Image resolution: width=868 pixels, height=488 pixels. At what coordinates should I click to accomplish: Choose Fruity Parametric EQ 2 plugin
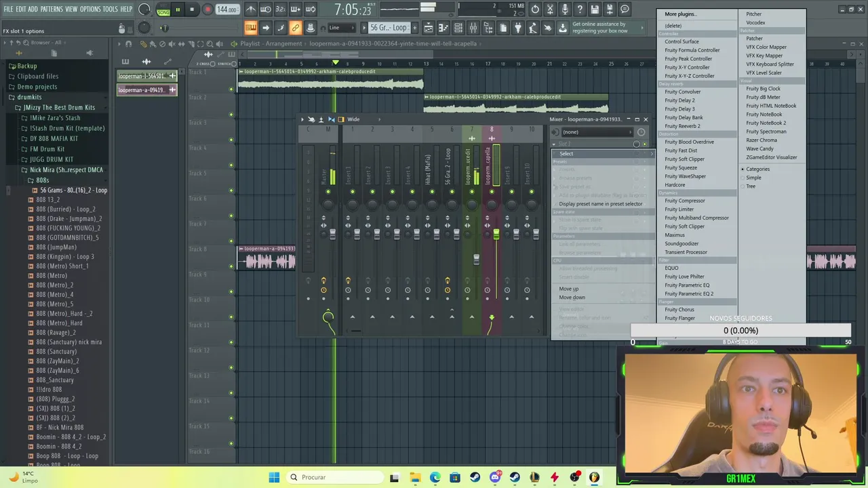point(689,293)
